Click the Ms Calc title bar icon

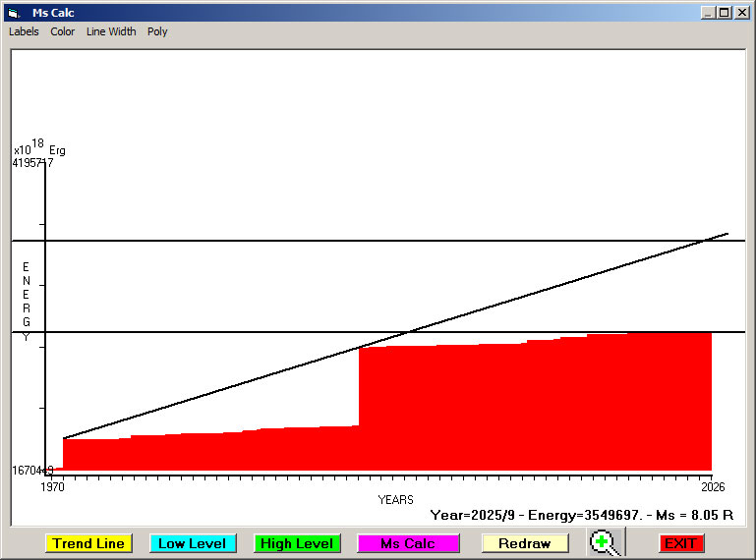(13, 13)
